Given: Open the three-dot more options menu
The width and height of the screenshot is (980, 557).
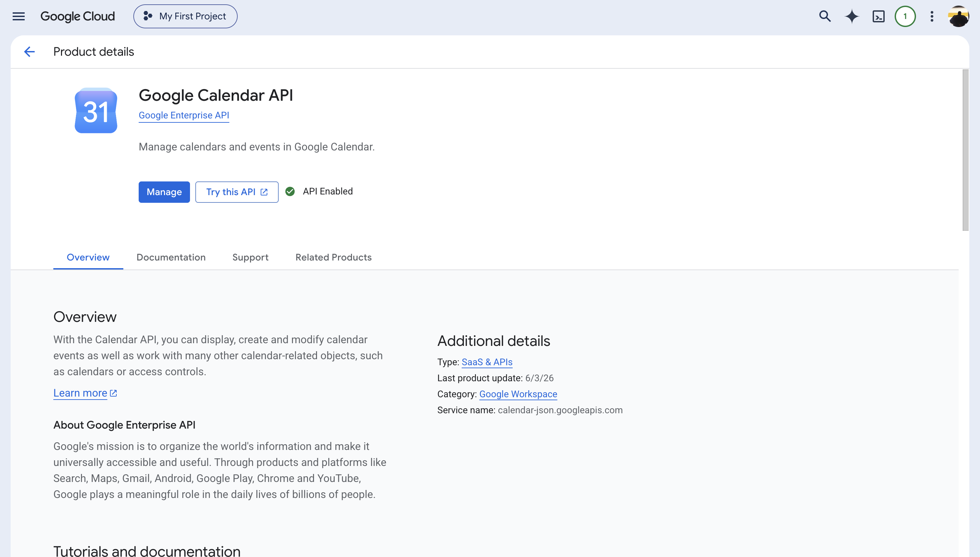Looking at the screenshot, I should [932, 16].
